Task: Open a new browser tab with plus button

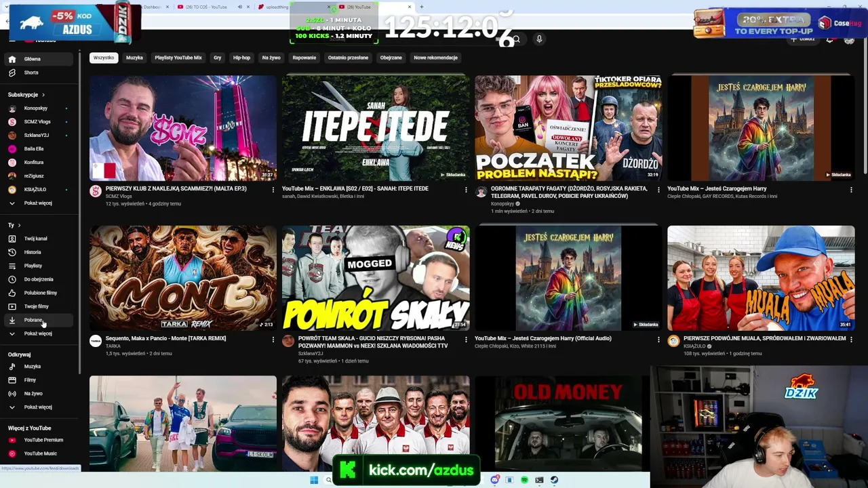Action: (x=422, y=7)
